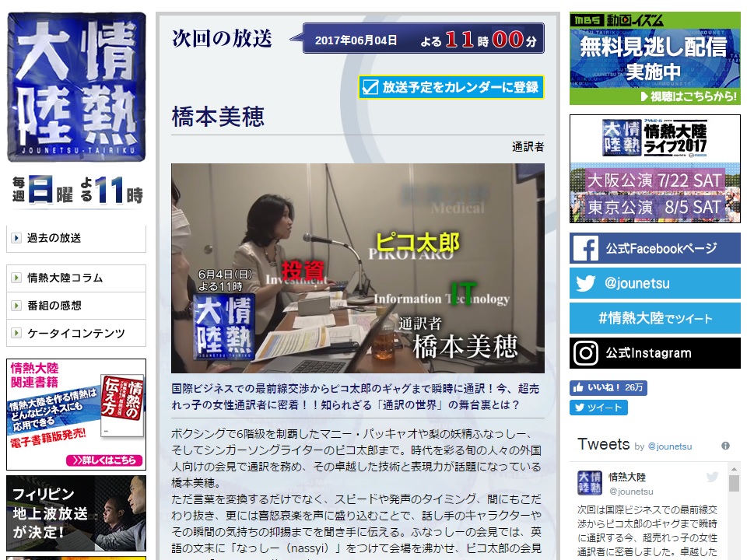Click the 次回の放送 heading
The width and height of the screenshot is (747, 560).
pyautogui.click(x=222, y=39)
